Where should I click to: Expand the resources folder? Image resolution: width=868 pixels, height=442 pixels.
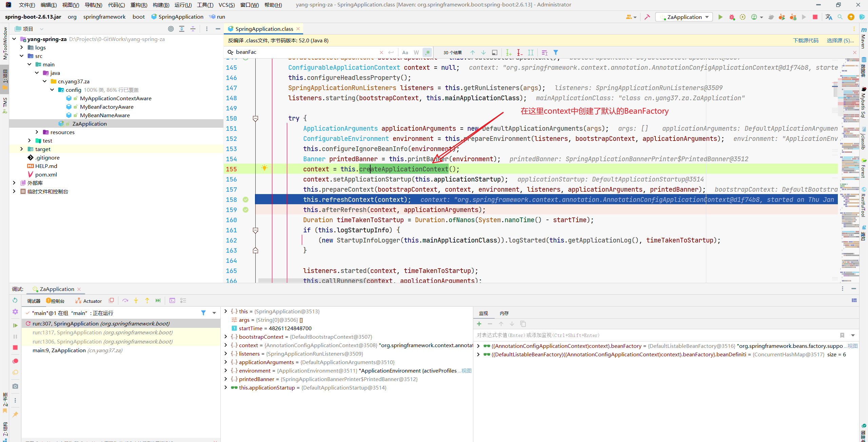(x=37, y=132)
